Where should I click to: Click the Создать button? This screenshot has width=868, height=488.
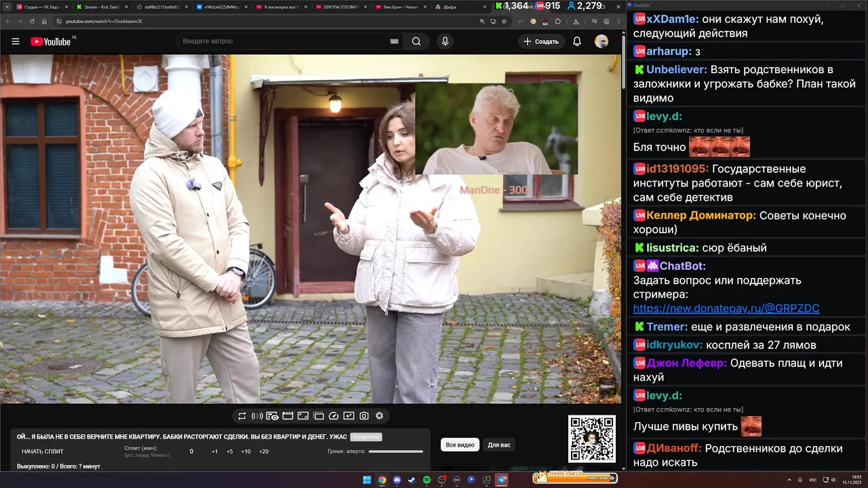tap(541, 41)
